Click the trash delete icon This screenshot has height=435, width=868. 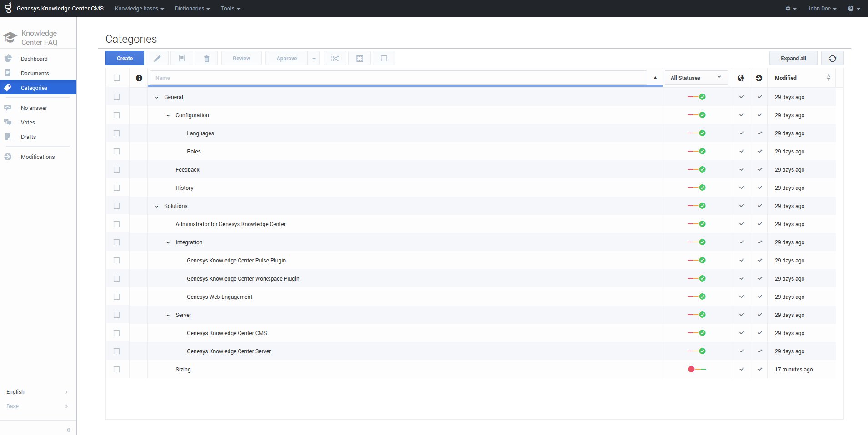click(206, 59)
